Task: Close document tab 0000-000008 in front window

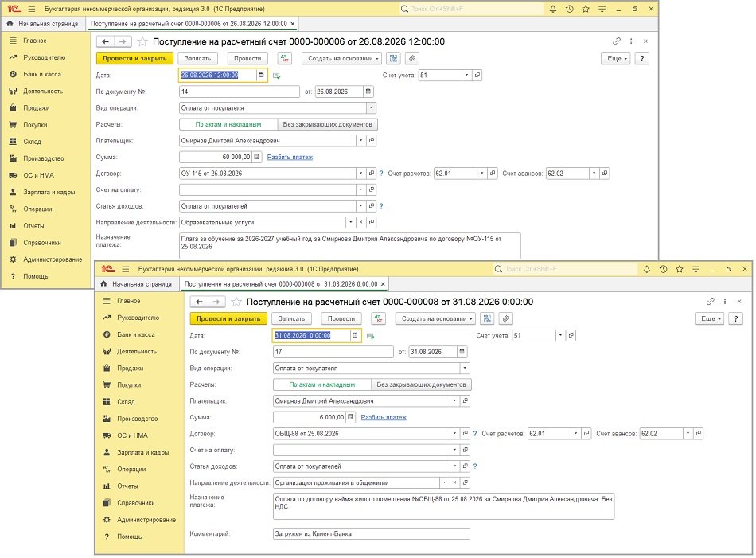Action: (384, 284)
